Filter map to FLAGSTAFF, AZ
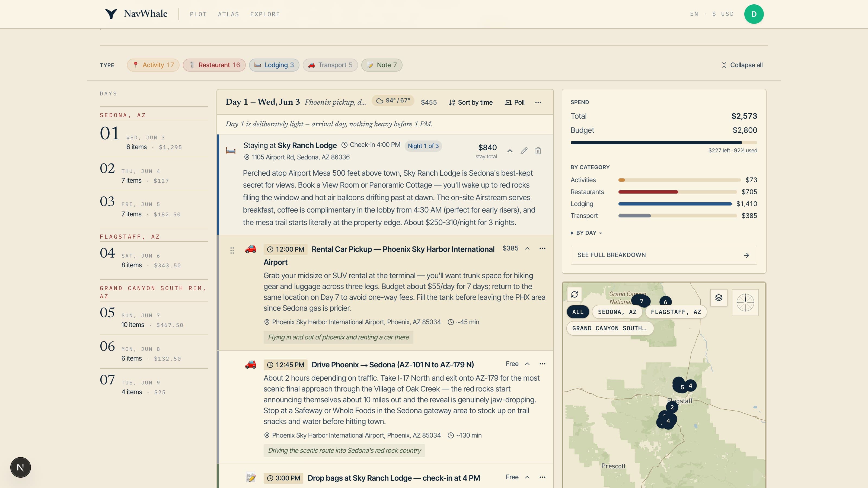This screenshot has width=868, height=488. point(676,312)
